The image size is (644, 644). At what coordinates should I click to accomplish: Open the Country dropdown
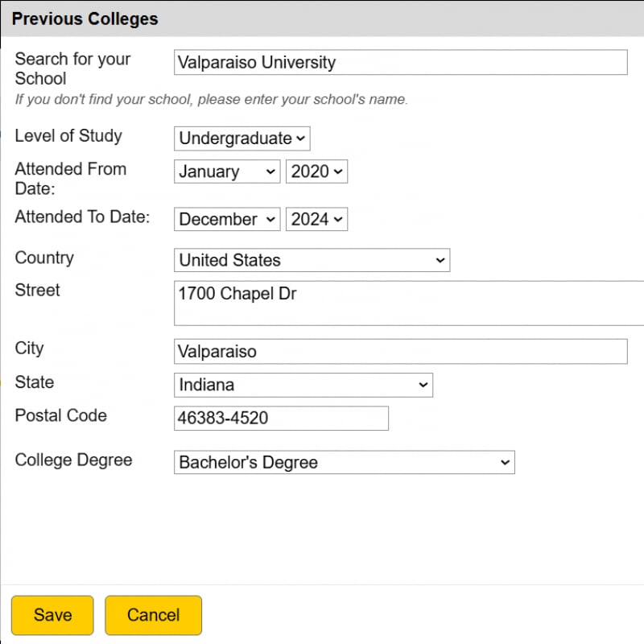tap(312, 260)
